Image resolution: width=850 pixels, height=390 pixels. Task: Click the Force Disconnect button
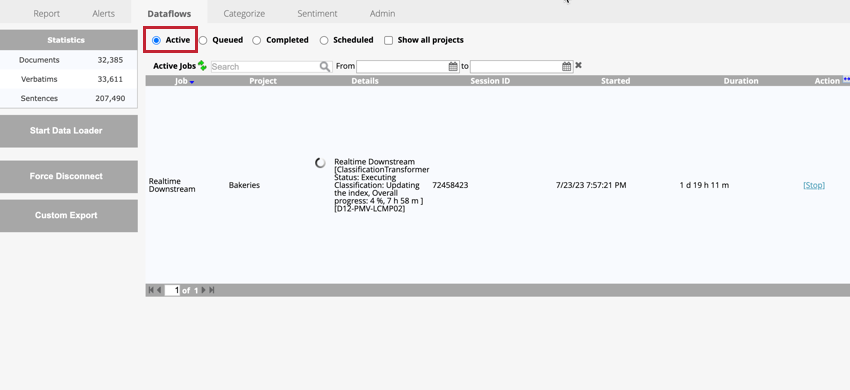pyautogui.click(x=68, y=176)
